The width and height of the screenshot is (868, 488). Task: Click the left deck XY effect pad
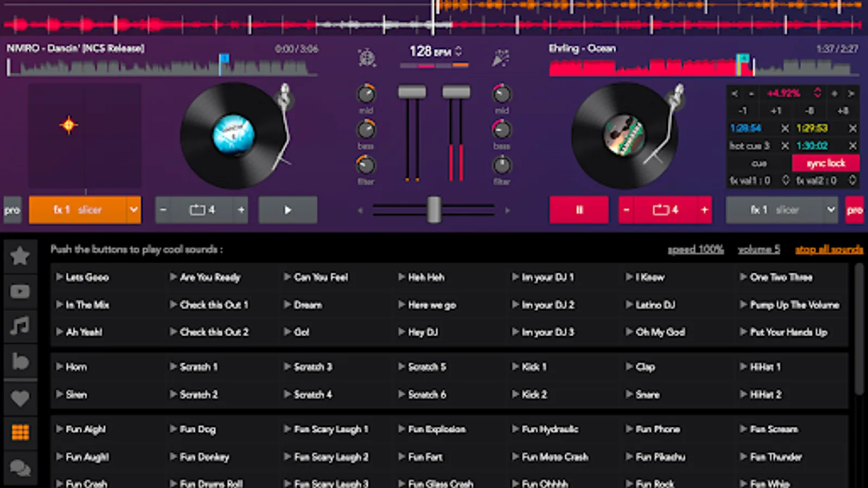point(85,136)
